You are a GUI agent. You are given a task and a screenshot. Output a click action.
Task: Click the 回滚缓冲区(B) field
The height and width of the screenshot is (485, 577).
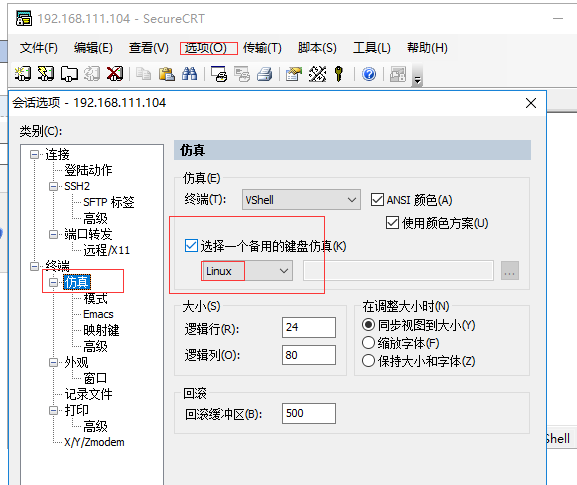tap(309, 413)
